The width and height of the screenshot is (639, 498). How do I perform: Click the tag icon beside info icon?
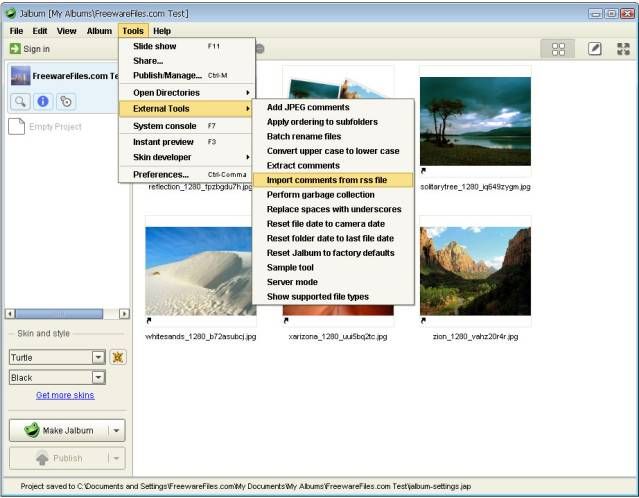(x=66, y=101)
